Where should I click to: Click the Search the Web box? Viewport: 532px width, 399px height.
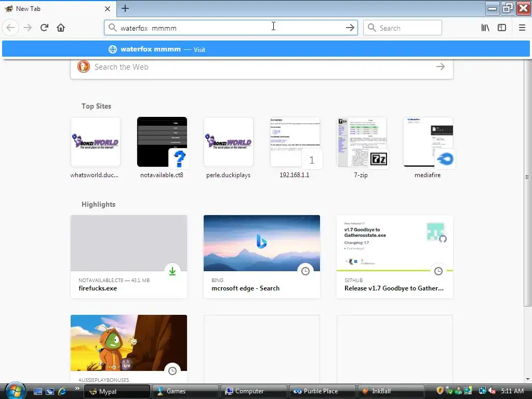262,67
